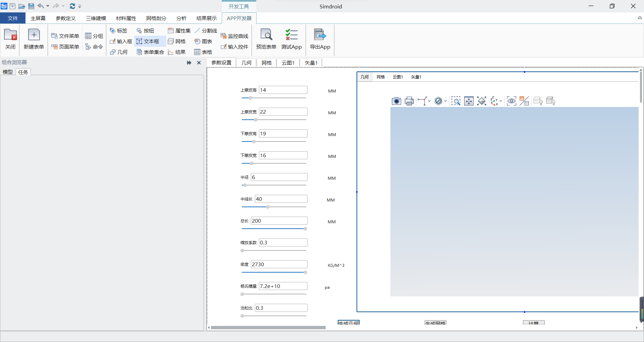Select the 任务 tab in browser panel
Image resolution: width=644 pixels, height=342 pixels.
point(23,72)
